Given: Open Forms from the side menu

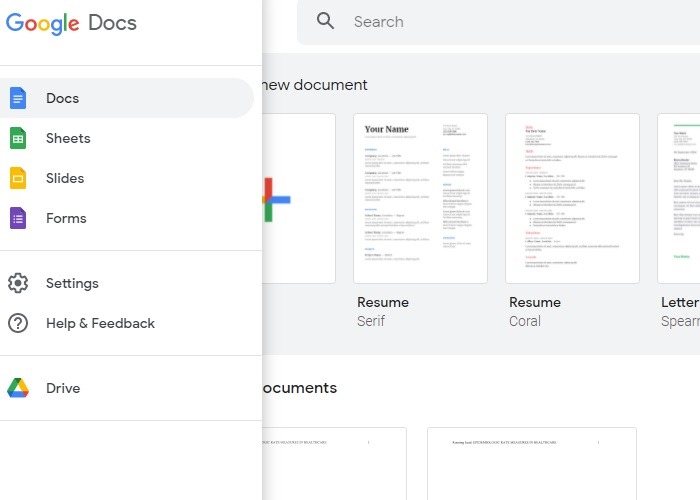Looking at the screenshot, I should pos(127,218).
